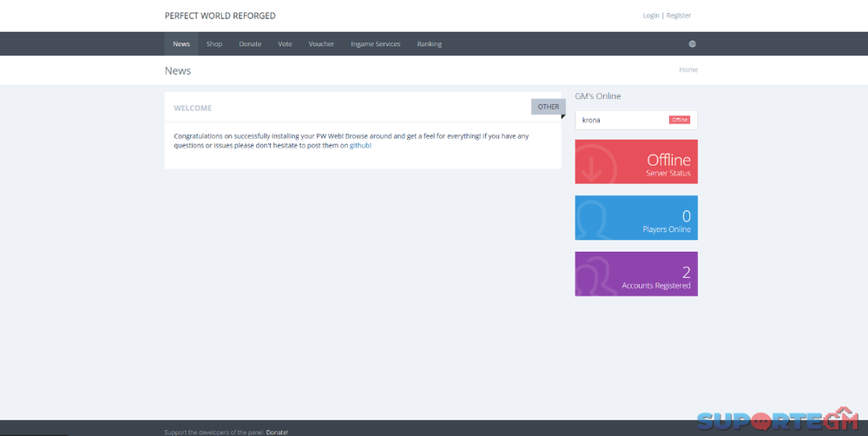Select Vote in the navigation bar
Screen dimensions: 868x436
click(285, 44)
